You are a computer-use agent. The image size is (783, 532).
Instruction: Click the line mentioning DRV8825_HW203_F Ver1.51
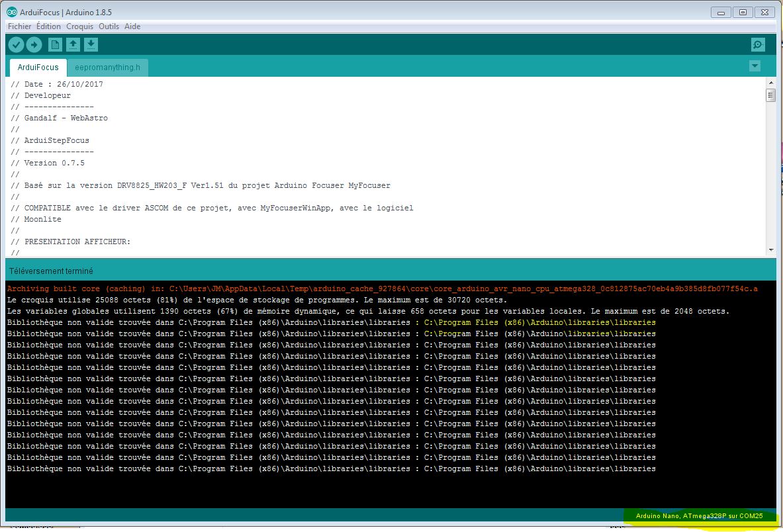(201, 185)
